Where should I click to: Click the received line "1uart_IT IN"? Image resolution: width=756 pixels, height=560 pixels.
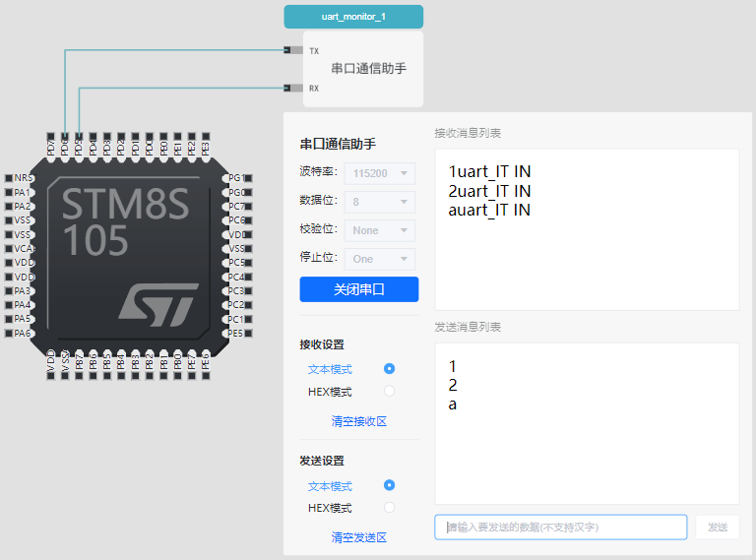coord(489,171)
